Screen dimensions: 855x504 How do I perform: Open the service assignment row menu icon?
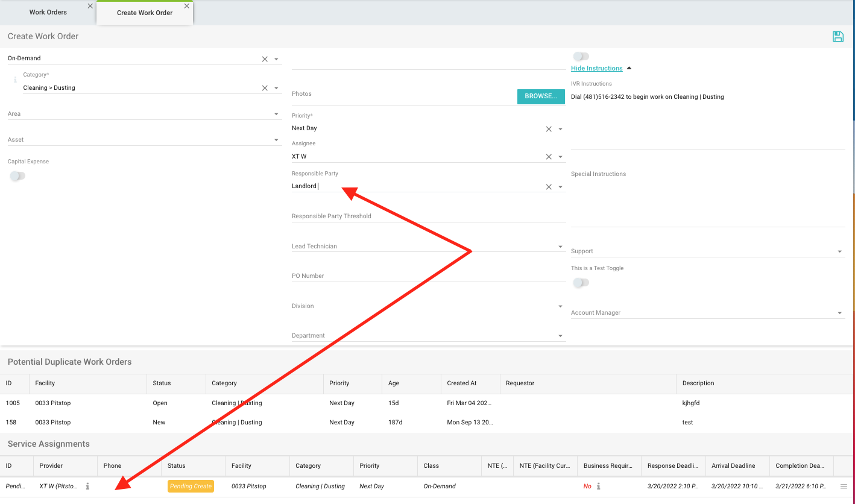click(844, 487)
